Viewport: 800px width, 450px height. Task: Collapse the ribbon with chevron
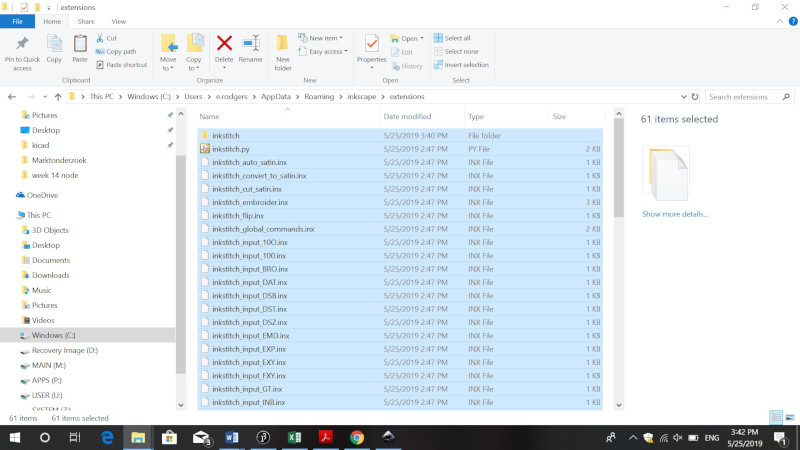(x=780, y=21)
